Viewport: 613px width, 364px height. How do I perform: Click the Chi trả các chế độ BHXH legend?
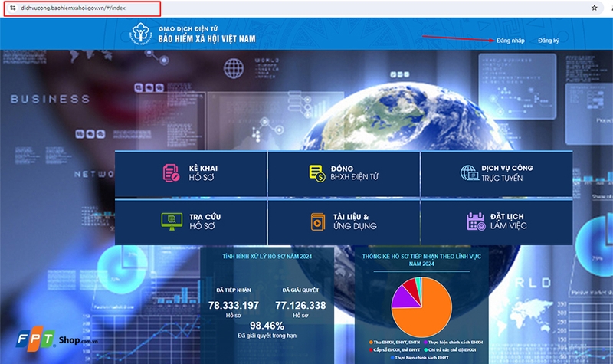(x=450, y=350)
